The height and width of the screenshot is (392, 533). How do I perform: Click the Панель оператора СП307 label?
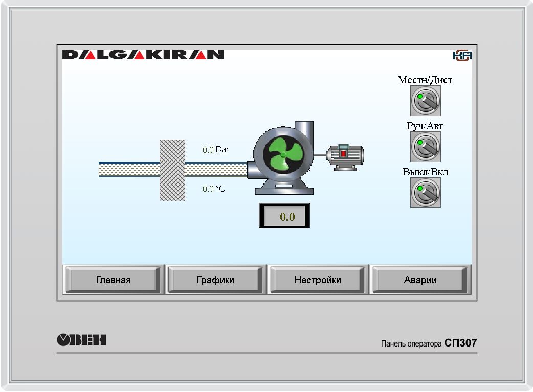pyautogui.click(x=429, y=343)
